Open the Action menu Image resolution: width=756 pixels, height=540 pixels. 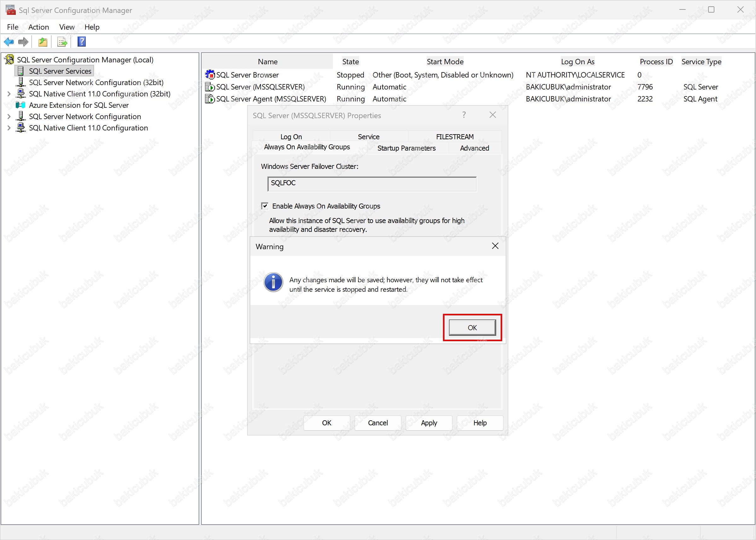[x=38, y=27]
